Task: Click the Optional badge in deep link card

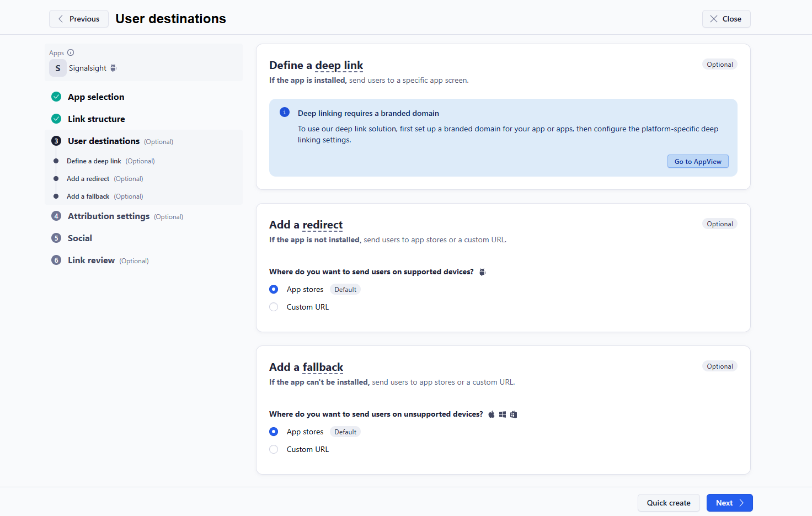Action: tap(720, 65)
